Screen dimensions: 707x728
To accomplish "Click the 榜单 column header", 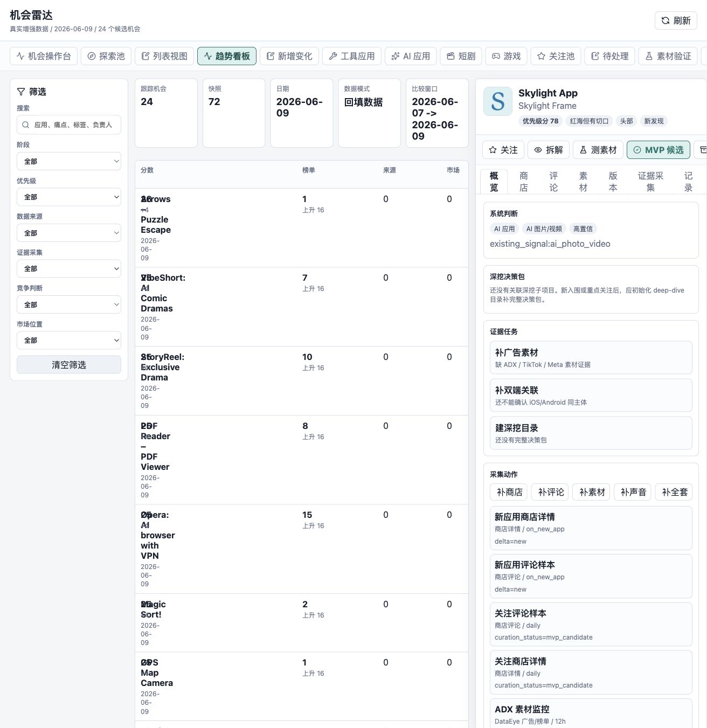I will coord(309,170).
